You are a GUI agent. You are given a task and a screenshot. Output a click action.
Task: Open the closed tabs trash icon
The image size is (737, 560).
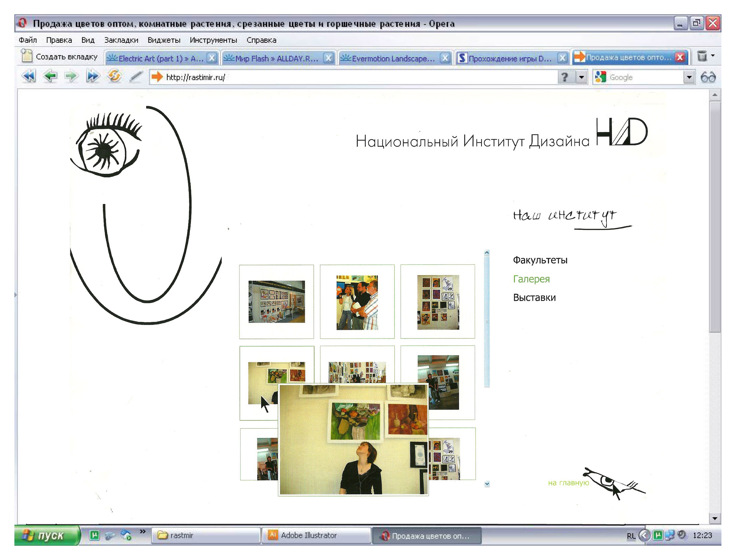702,57
